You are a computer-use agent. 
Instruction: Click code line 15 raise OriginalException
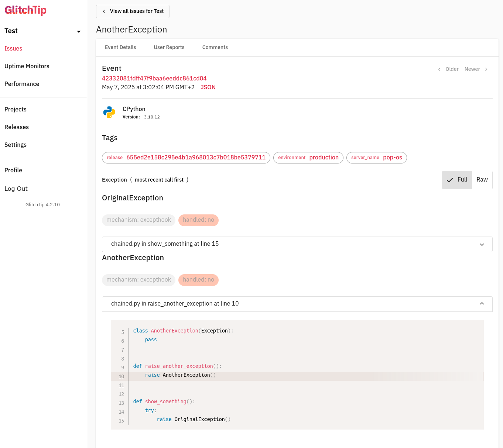tap(194, 420)
